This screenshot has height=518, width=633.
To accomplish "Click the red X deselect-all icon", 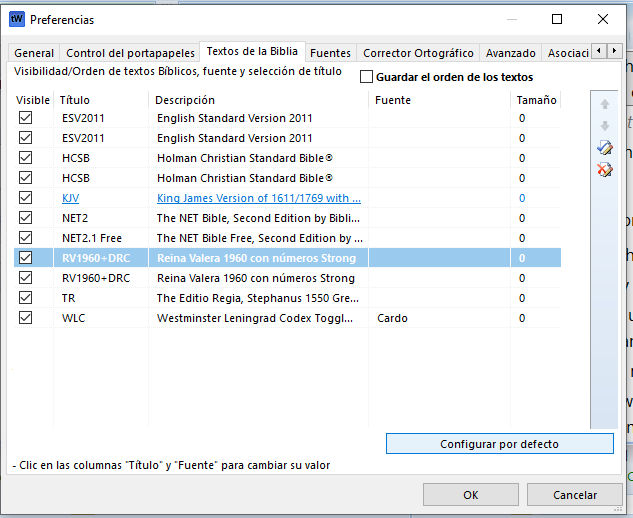I will click(604, 170).
